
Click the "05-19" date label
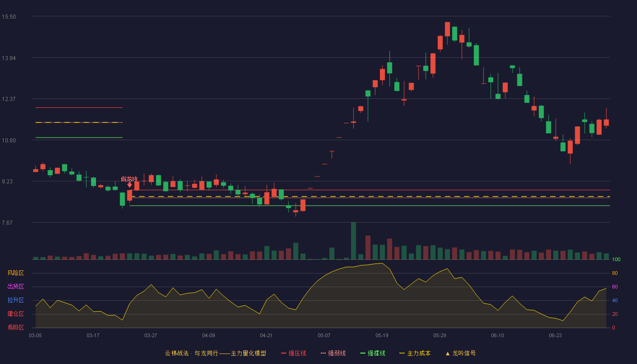pos(382,335)
